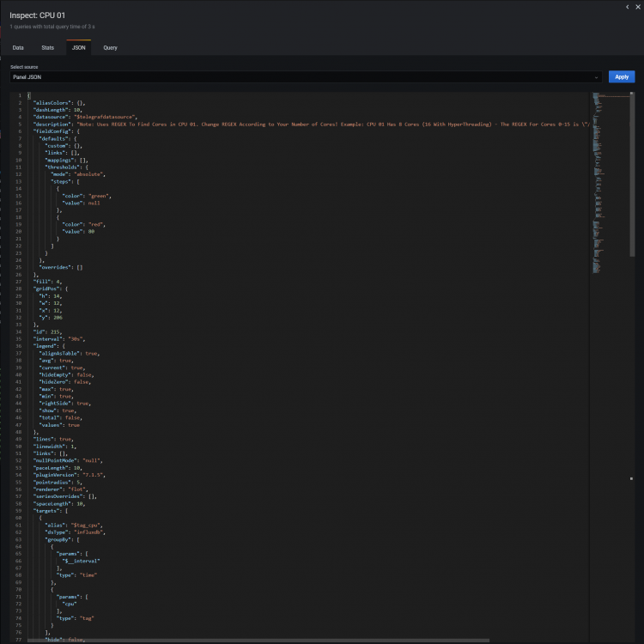
Task: Click the "fieldConfig" key line
Action: (57, 131)
